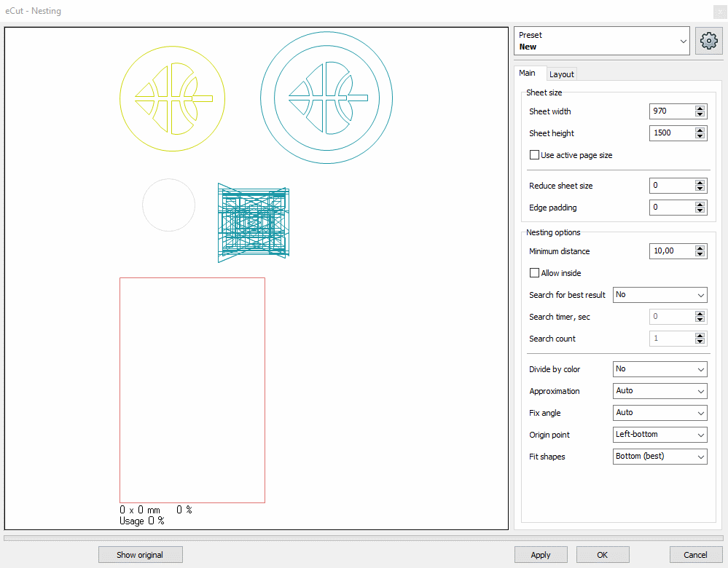The image size is (728, 568).
Task: Click the yellow basketball logo shape
Action: point(172,98)
